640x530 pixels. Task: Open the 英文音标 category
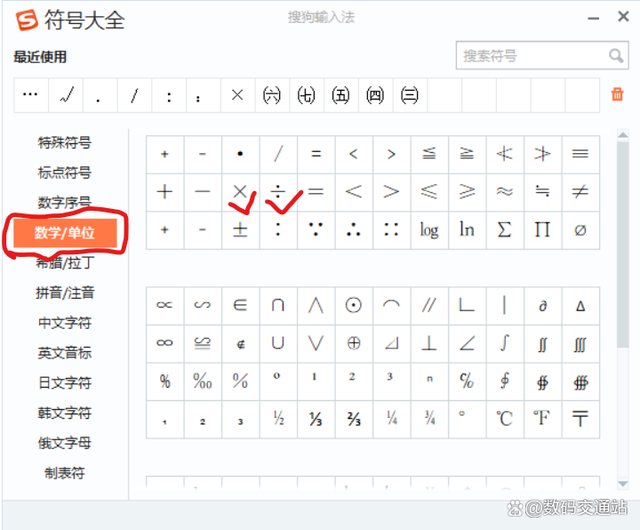pyautogui.click(x=64, y=353)
